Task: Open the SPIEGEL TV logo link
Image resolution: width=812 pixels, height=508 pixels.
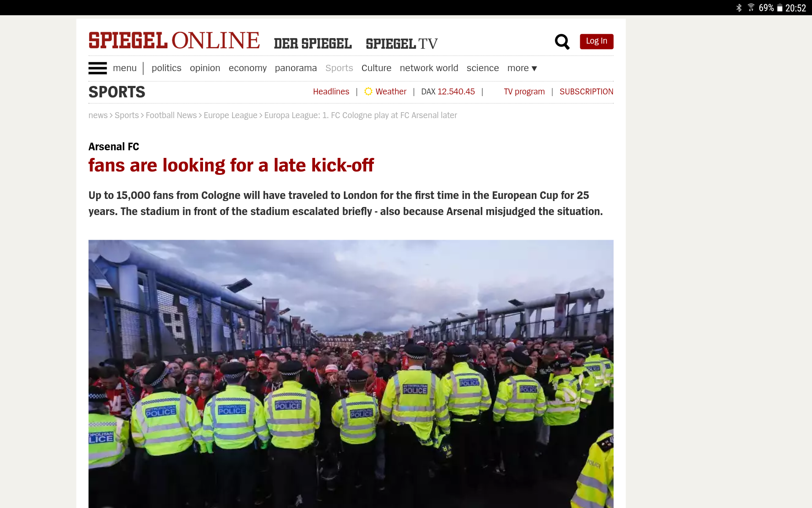Action: (402, 44)
